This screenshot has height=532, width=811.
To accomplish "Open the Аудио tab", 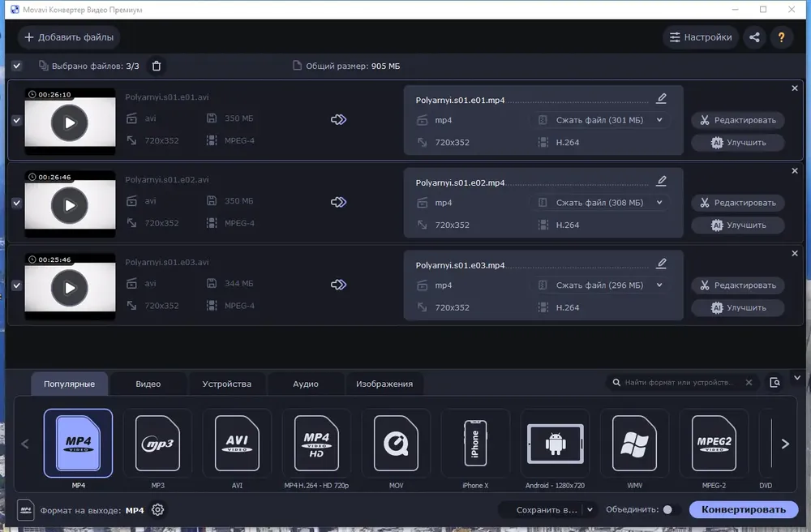I will click(306, 384).
